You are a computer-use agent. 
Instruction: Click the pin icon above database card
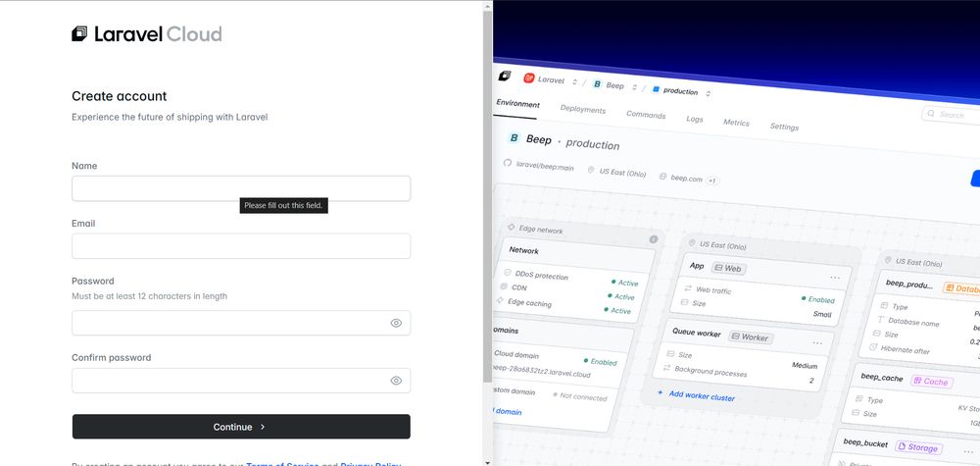[x=888, y=260]
